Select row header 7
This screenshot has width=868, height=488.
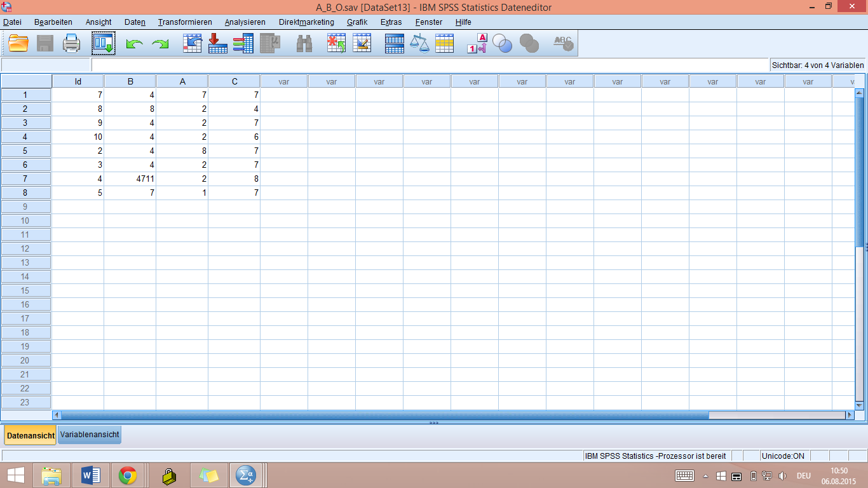pos(25,179)
